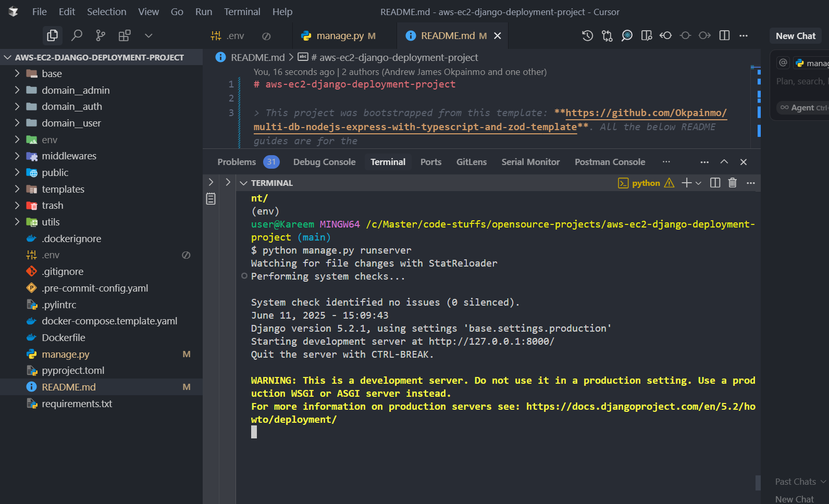
Task: Open the new terminal launch profile dropdown
Action: pyautogui.click(x=699, y=183)
